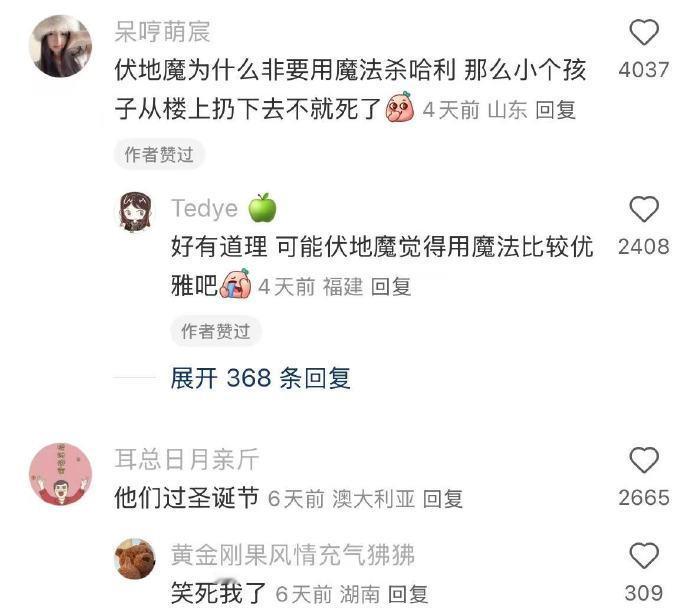Reply to the 他们过圣诞节 comment
This screenshot has height=613, width=690.
point(443,499)
